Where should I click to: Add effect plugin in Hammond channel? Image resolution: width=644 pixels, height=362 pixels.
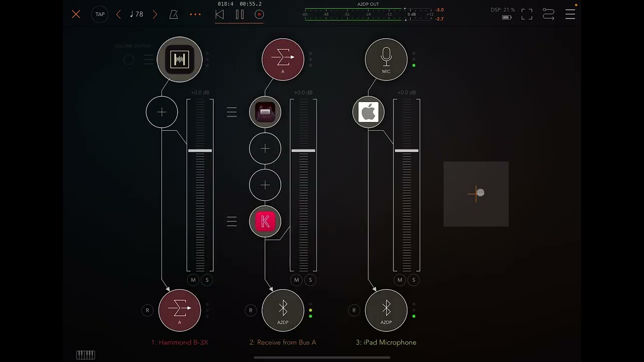162,112
